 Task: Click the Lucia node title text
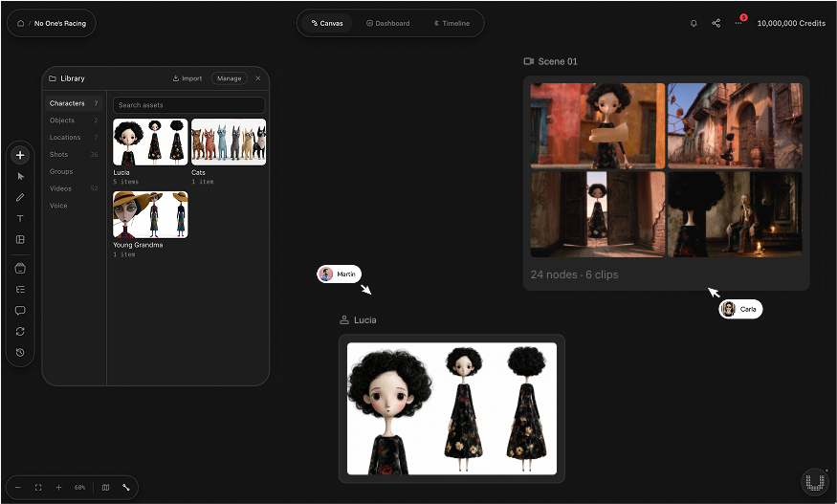pos(365,320)
